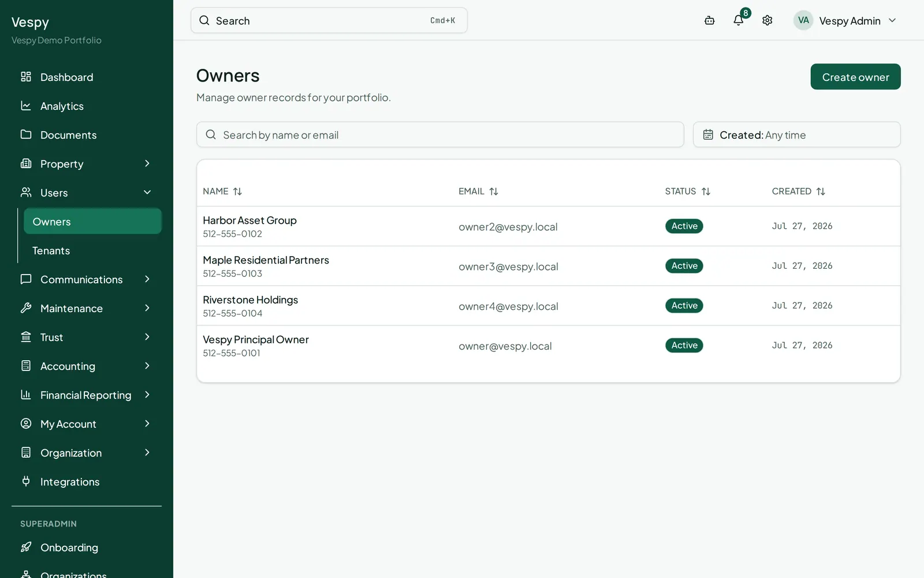Image resolution: width=924 pixels, height=578 pixels.
Task: Expand the Trust menu chevron
Action: [147, 337]
